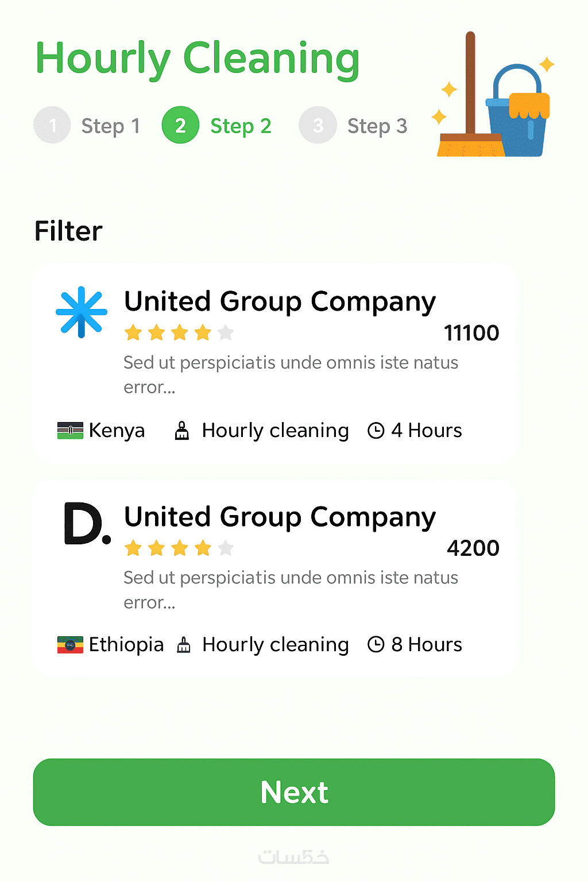Click the clock icon beside 4 Hours
The image size is (588, 882).
pos(376,431)
